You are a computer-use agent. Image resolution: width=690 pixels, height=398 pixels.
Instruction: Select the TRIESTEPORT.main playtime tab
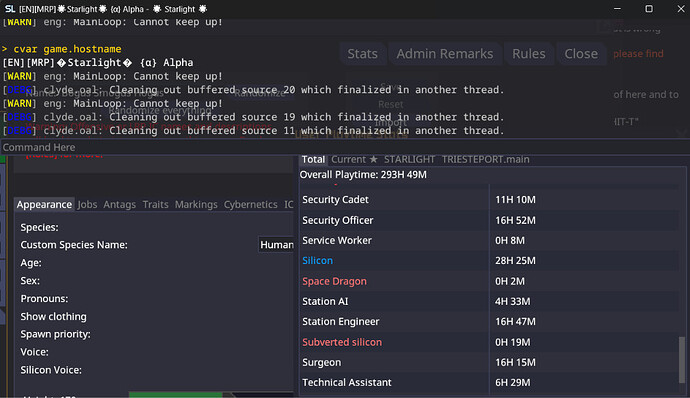[x=485, y=159]
